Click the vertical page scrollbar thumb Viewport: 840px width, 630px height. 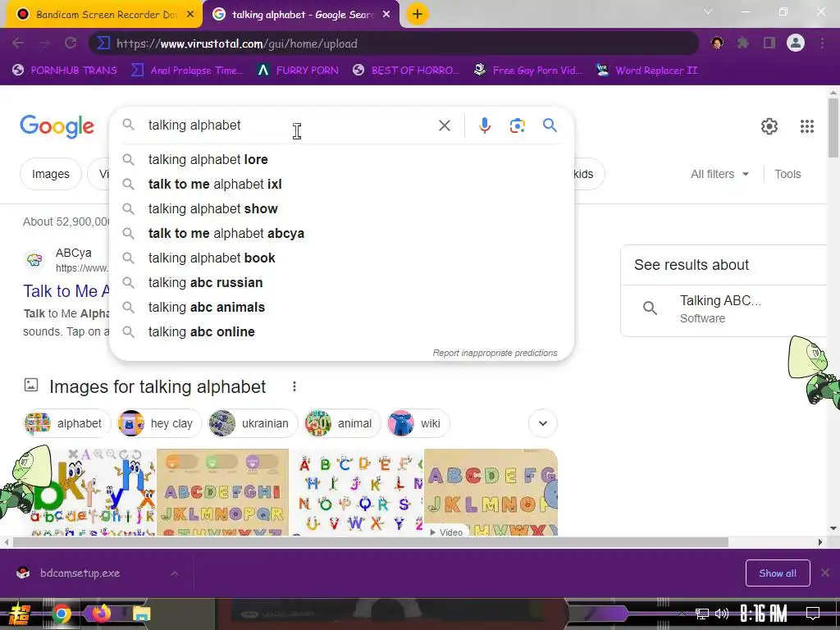(x=833, y=127)
